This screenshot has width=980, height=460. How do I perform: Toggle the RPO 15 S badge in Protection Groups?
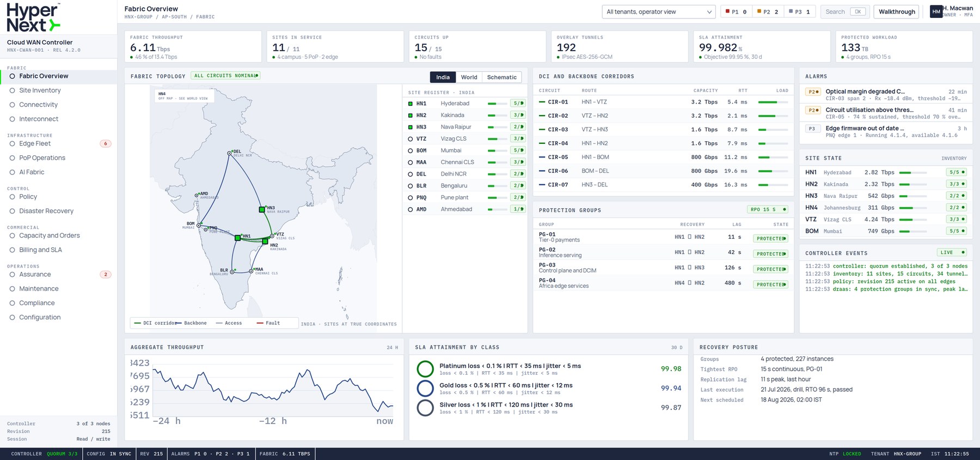[768, 209]
